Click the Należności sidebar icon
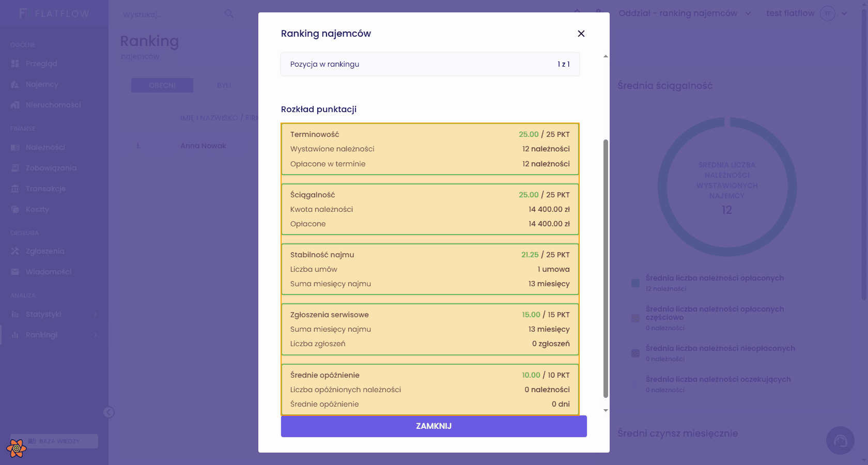This screenshot has width=868, height=465. tap(15, 147)
